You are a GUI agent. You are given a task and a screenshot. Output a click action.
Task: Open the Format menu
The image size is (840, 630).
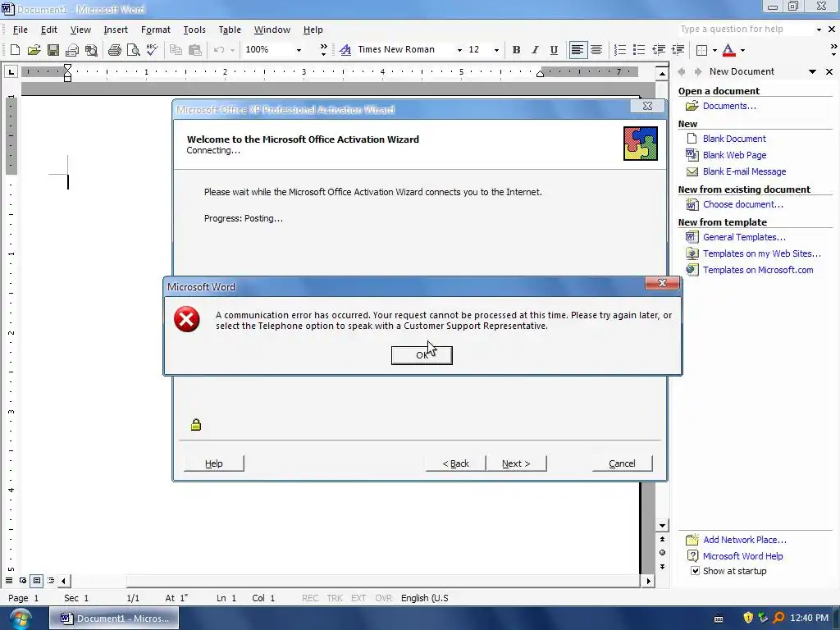coord(155,30)
